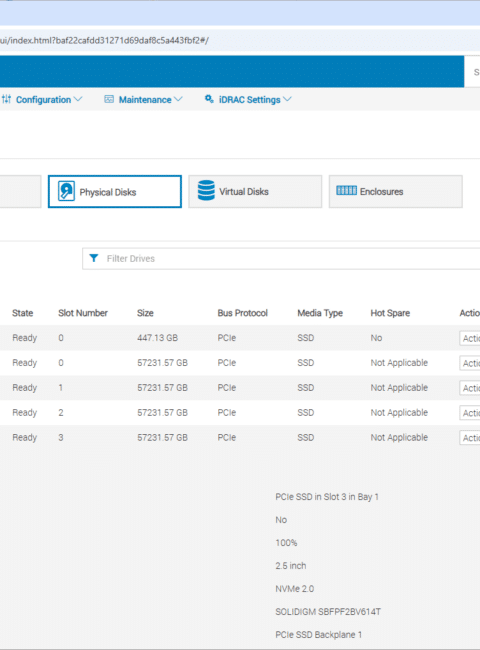Expand the Maintenance chevron arrow
The image size is (480, 650).
point(178,99)
